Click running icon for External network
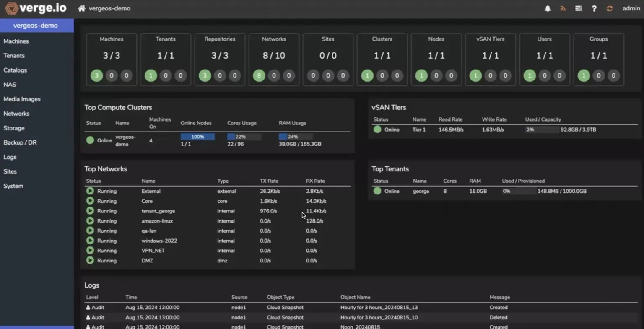The width and height of the screenshot is (644, 329). tap(90, 191)
